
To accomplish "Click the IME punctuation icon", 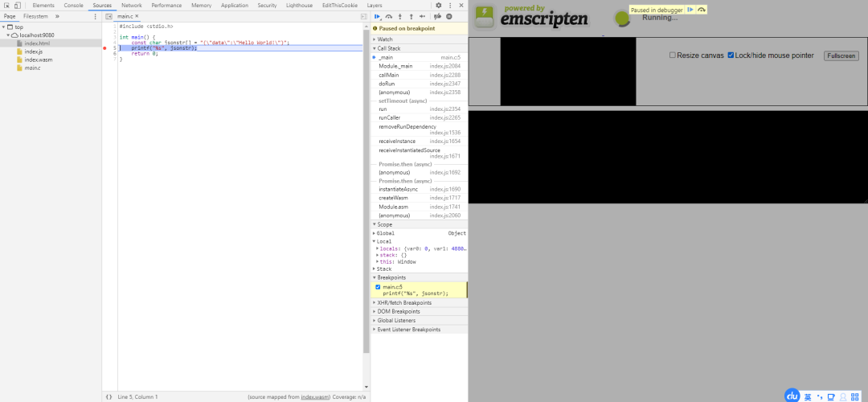I will [820, 396].
